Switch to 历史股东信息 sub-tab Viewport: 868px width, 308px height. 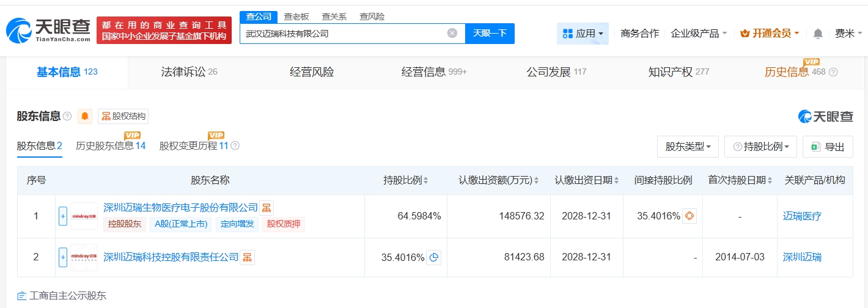click(110, 146)
